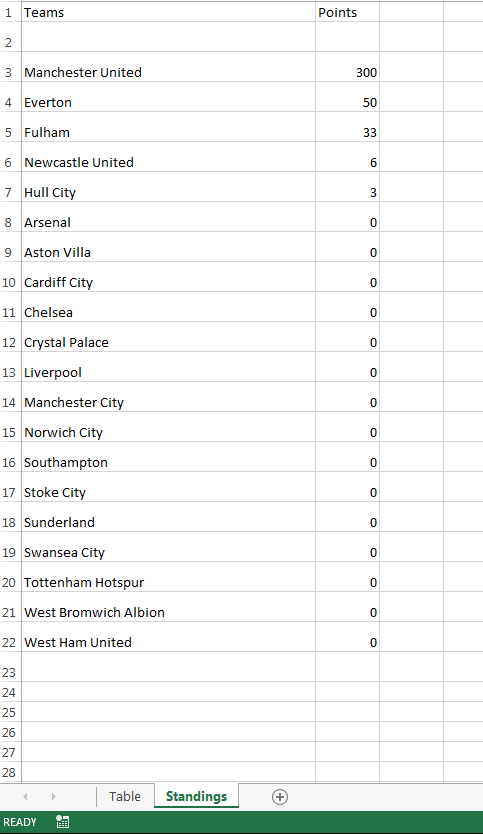Select the Hull City cell

click(x=169, y=193)
